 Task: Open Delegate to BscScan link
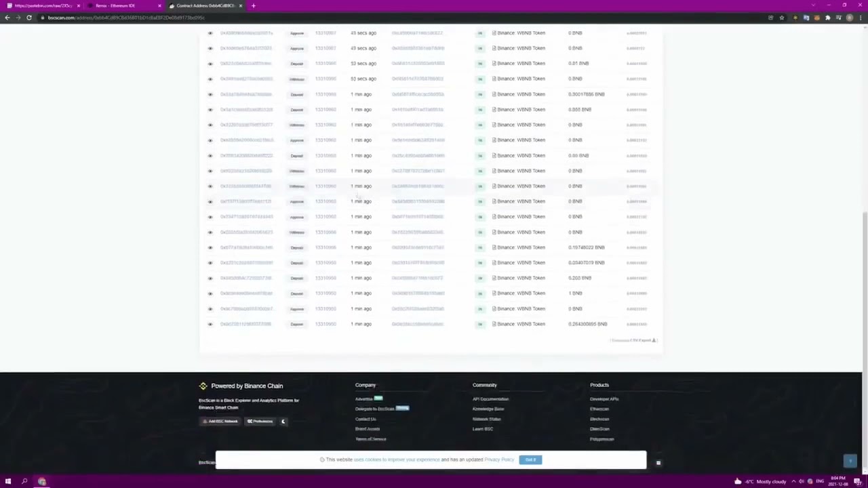tap(374, 409)
